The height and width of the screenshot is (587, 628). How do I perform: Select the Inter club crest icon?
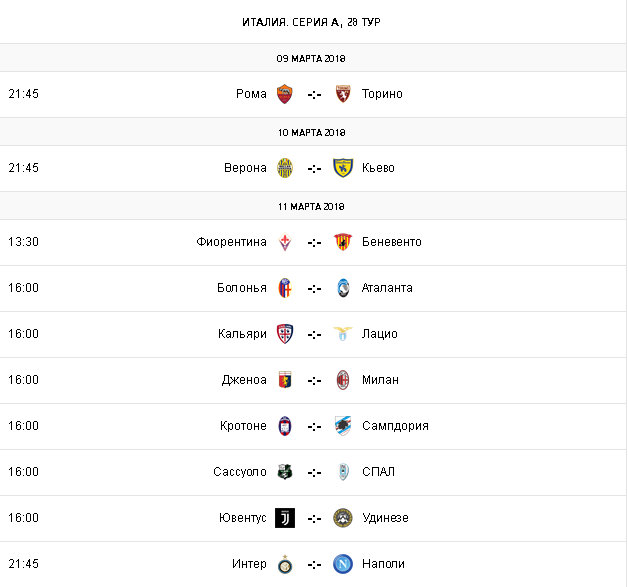pyautogui.click(x=285, y=564)
